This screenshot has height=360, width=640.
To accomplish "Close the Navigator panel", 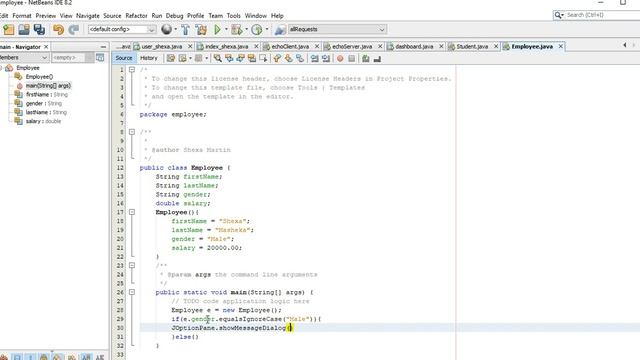I will (46, 47).
